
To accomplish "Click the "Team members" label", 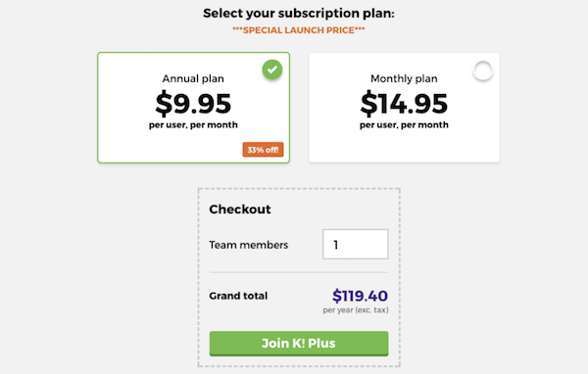I will (x=249, y=245).
